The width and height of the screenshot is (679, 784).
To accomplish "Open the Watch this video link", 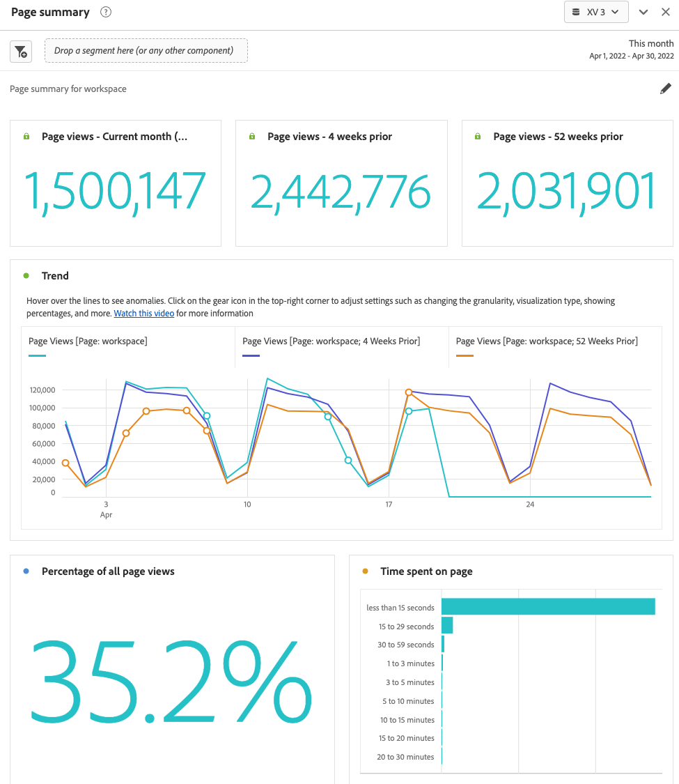I will (x=143, y=313).
